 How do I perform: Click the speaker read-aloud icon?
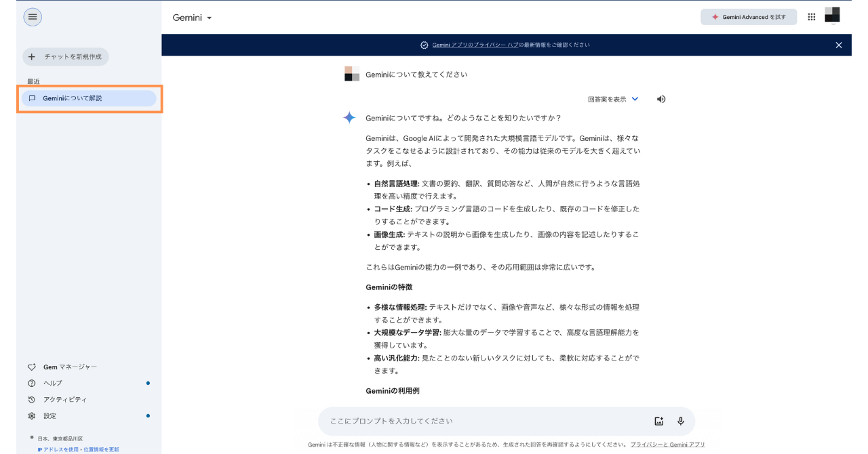tap(661, 99)
